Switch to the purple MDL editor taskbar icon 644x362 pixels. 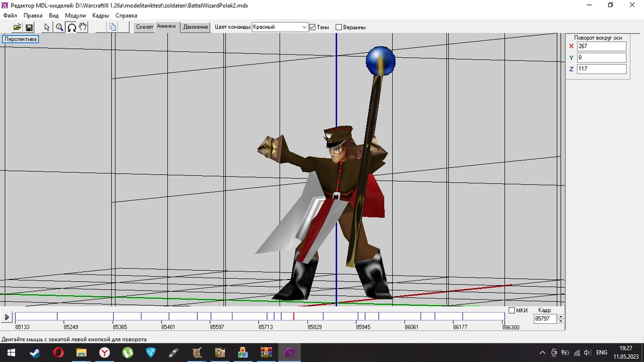tap(289, 352)
